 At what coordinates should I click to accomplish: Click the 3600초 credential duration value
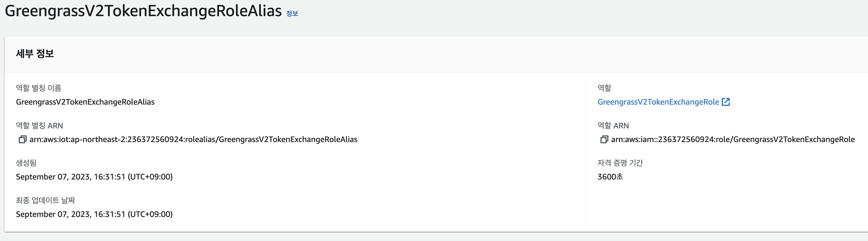tap(610, 177)
